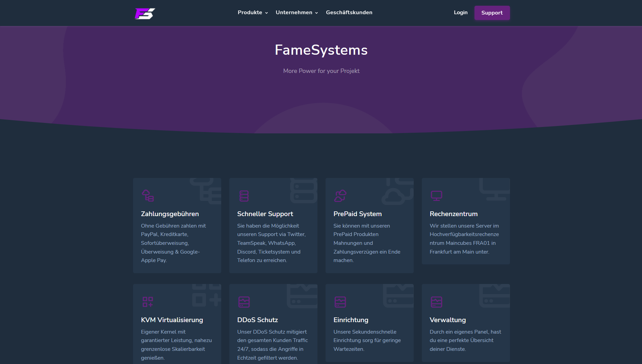Open the Produkte dropdown menu
The height and width of the screenshot is (364, 642).
[253, 12]
